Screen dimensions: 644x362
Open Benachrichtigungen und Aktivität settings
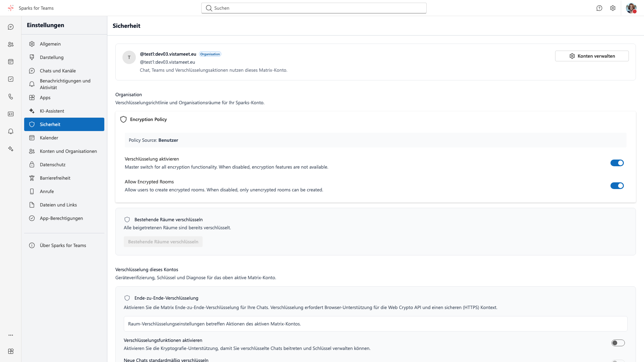coord(64,84)
